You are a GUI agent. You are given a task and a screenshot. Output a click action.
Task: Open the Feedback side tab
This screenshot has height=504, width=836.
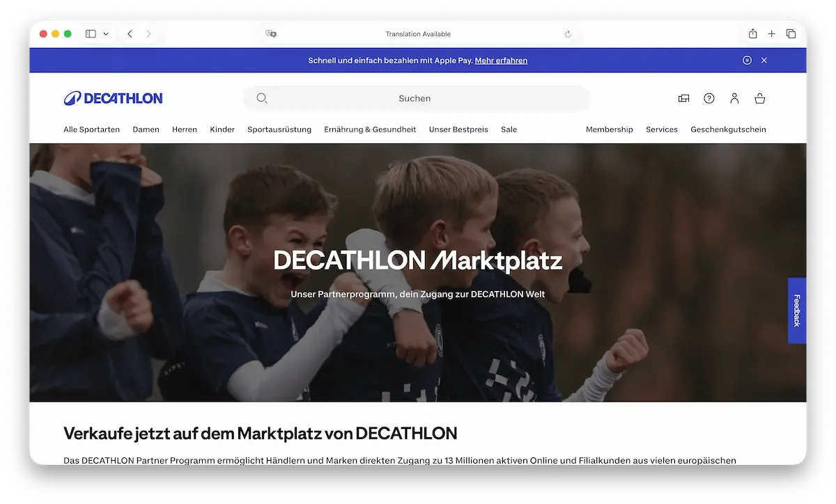797,310
